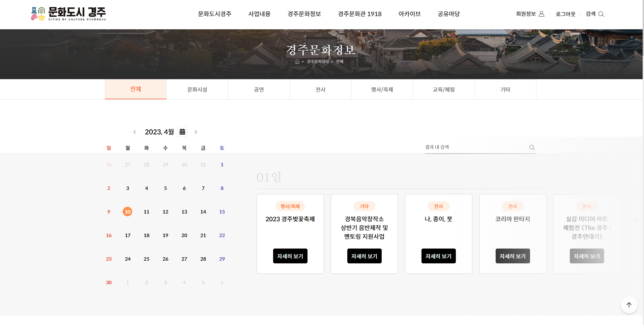Viewport: 644px width, 325px height.
Task: Switch to the 교육/체험 tab
Action: 443,90
